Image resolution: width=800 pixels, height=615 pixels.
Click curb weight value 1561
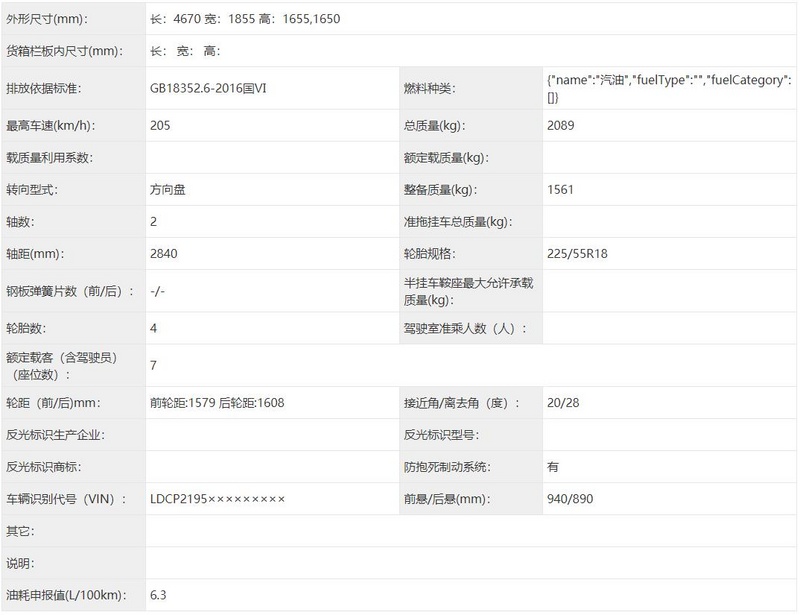(x=560, y=190)
